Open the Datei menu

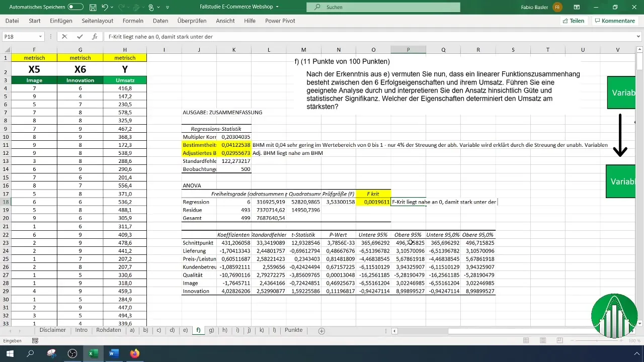click(x=12, y=21)
